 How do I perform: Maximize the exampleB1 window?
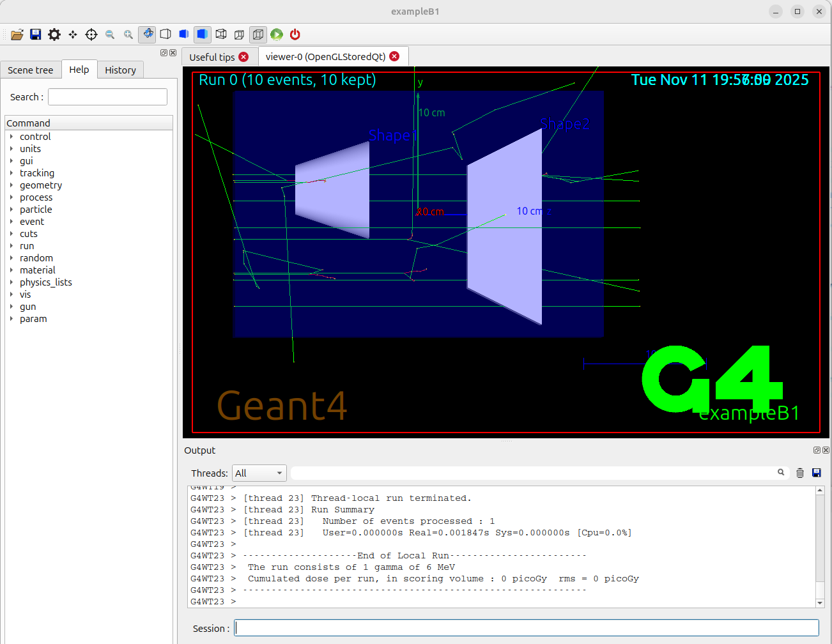(797, 11)
